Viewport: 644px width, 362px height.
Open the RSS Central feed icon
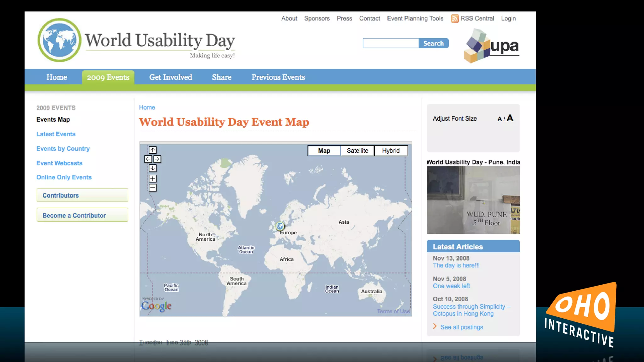[455, 19]
